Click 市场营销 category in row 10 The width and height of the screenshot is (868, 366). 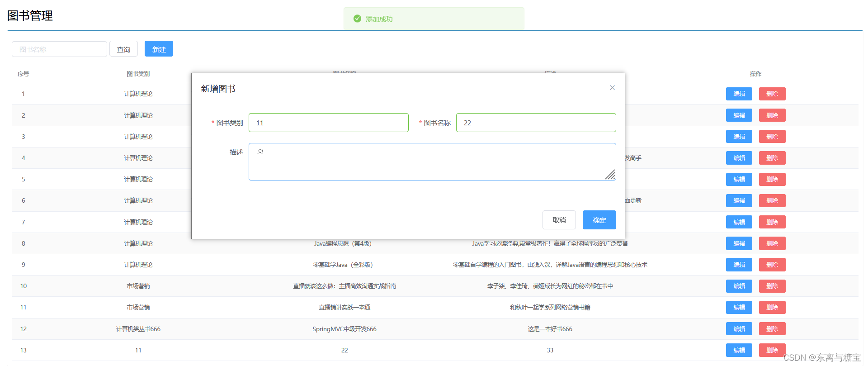pyautogui.click(x=138, y=286)
